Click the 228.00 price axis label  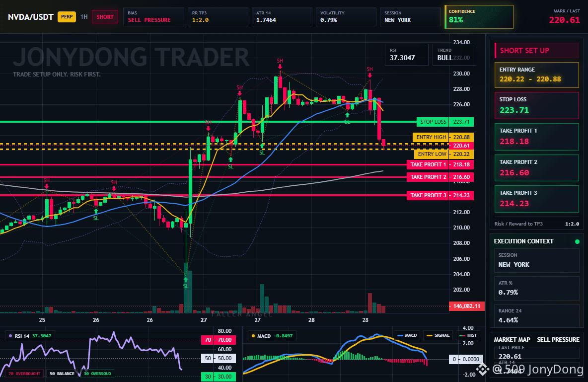(461, 89)
